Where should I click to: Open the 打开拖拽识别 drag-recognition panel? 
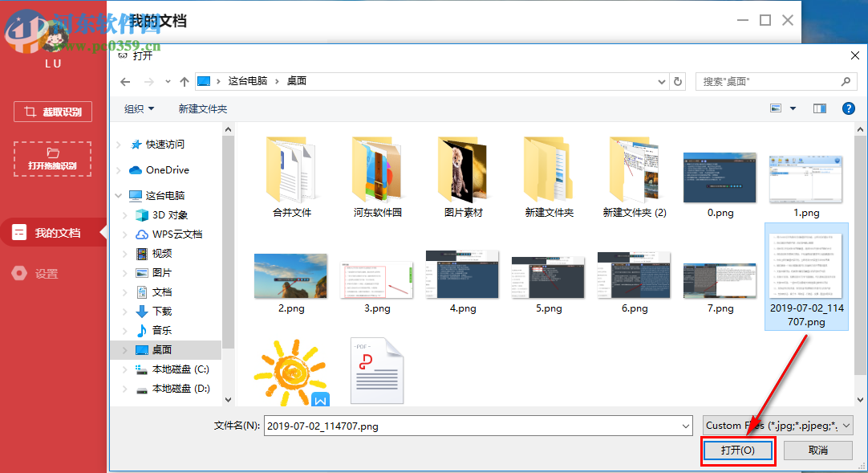coord(51,158)
